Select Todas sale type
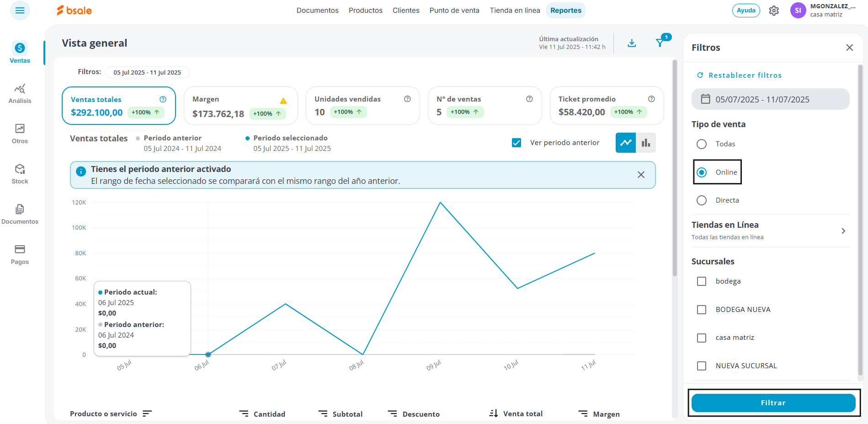Screen dimensions: 868x424 702,144
